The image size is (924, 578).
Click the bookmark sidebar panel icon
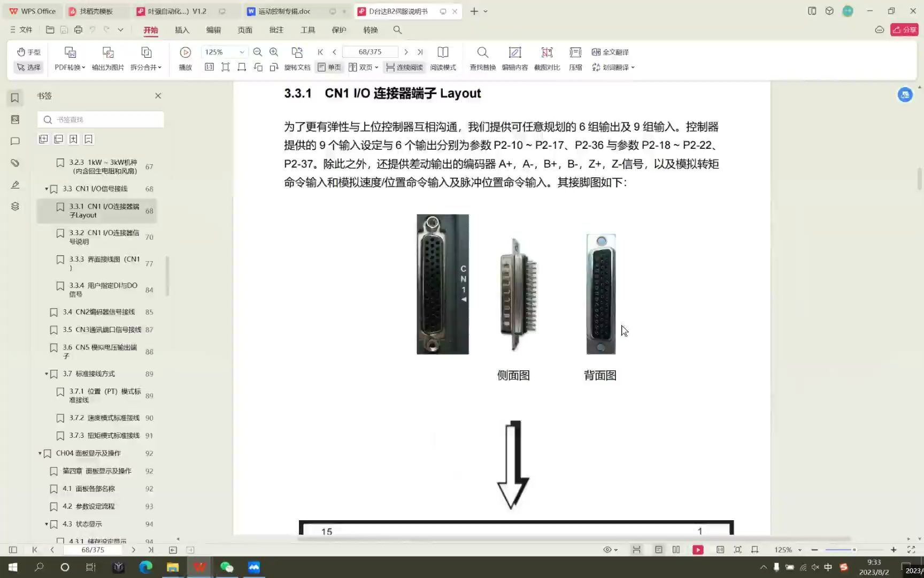15,97
